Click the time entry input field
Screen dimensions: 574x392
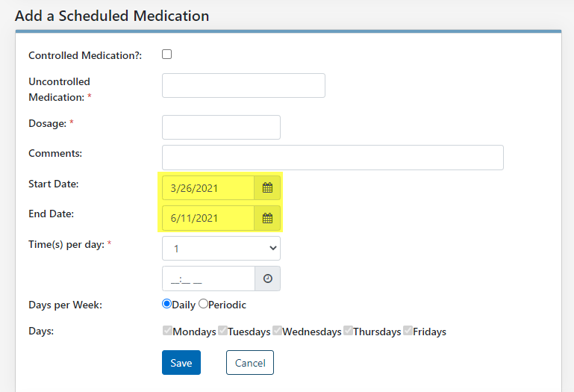point(208,279)
